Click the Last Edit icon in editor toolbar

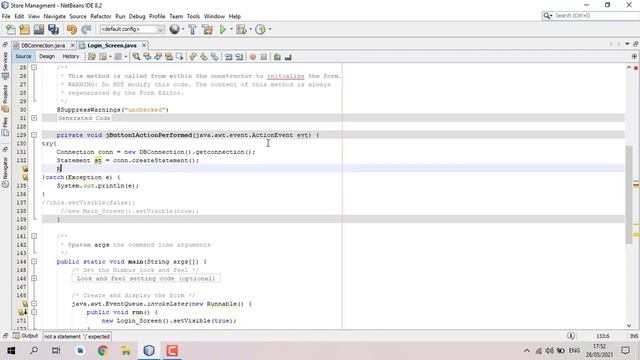click(x=92, y=57)
